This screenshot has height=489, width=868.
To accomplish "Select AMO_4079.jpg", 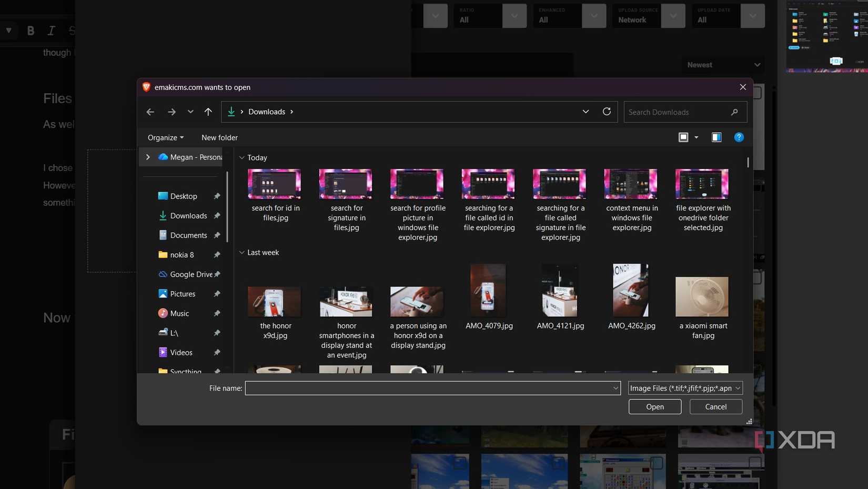I will pyautogui.click(x=489, y=297).
